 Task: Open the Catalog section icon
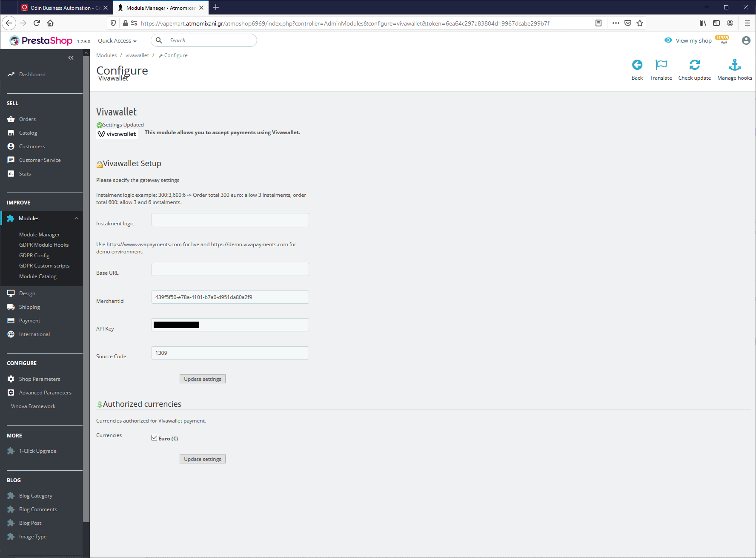click(11, 132)
